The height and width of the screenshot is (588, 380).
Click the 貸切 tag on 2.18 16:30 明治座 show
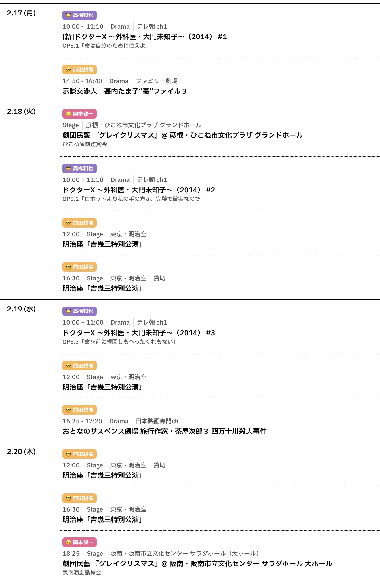pos(159,278)
